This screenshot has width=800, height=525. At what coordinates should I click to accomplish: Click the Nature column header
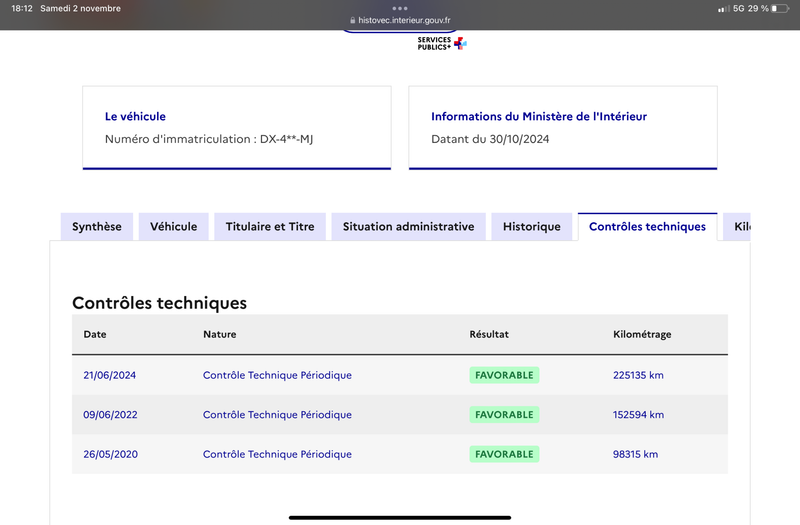click(219, 334)
